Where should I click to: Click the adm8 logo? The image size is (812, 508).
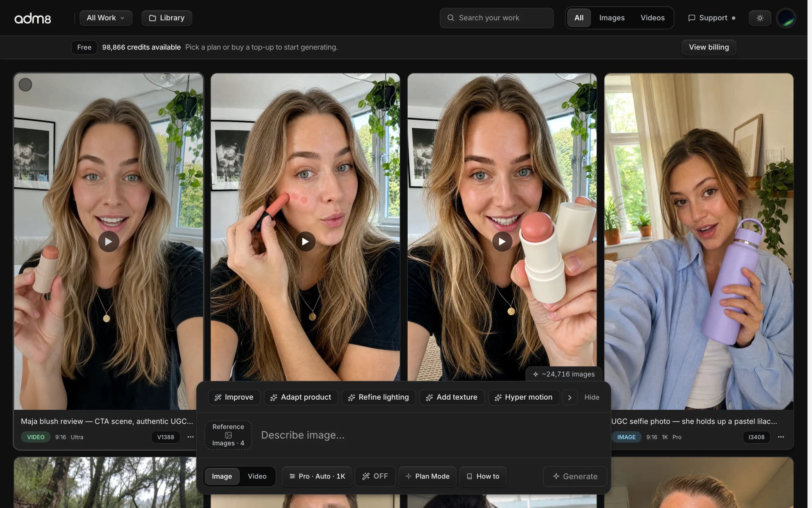pyautogui.click(x=33, y=18)
